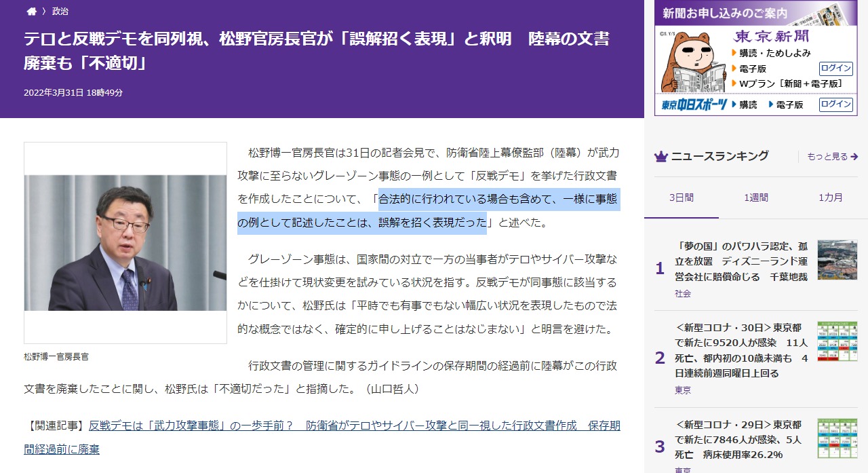Open ranking article 東京都で新たに9520人が感染
This screenshot has height=473, width=868.
click(741, 350)
